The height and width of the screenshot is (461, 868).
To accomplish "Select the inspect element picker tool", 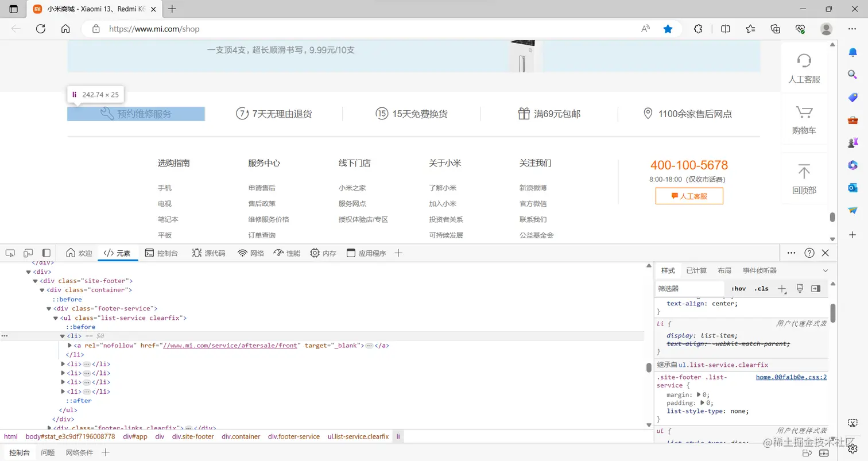I will pos(10,253).
